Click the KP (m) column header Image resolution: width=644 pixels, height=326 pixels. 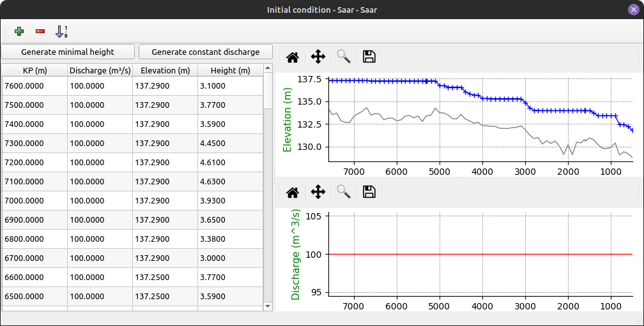pos(34,70)
